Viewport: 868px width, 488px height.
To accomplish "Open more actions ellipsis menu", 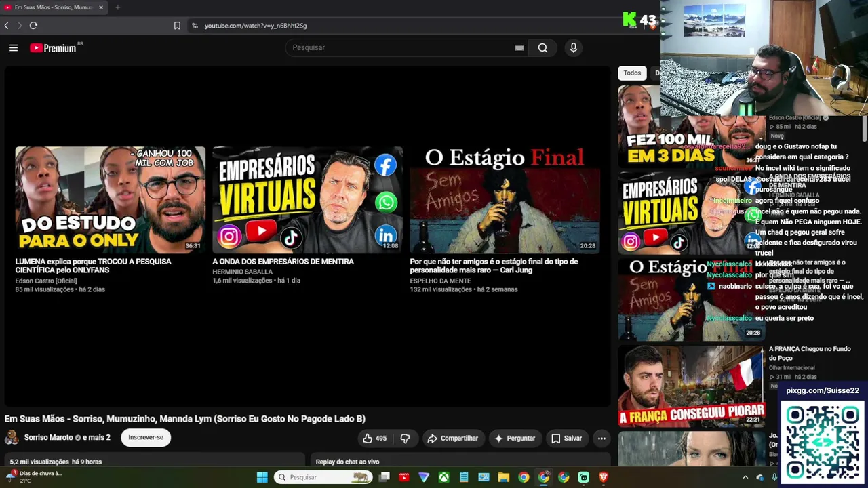I will (x=601, y=439).
